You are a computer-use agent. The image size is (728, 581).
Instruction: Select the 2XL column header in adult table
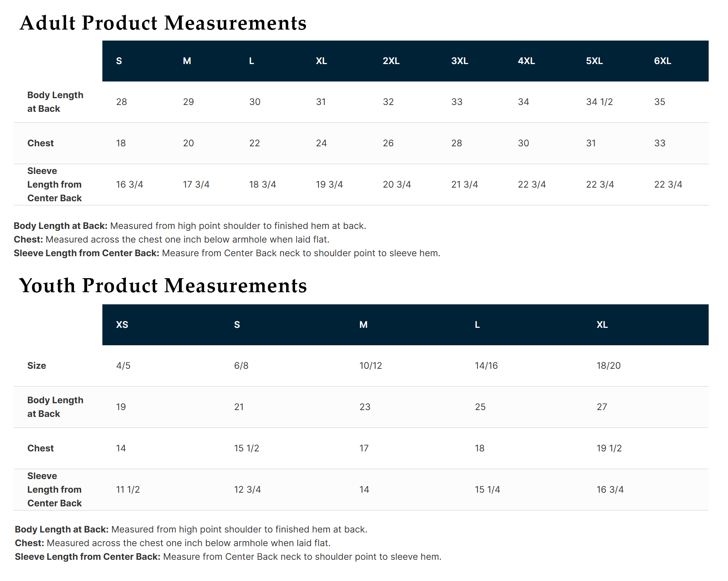(391, 61)
